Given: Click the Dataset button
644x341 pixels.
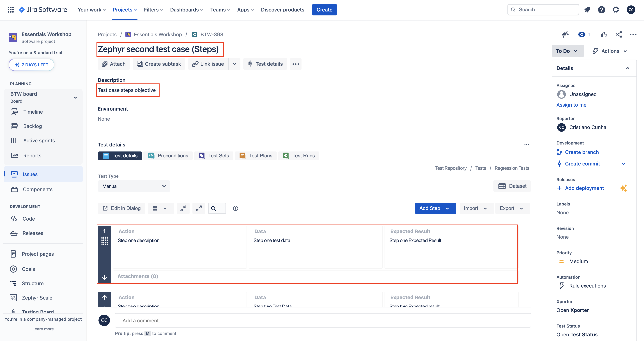Looking at the screenshot, I should 512,186.
